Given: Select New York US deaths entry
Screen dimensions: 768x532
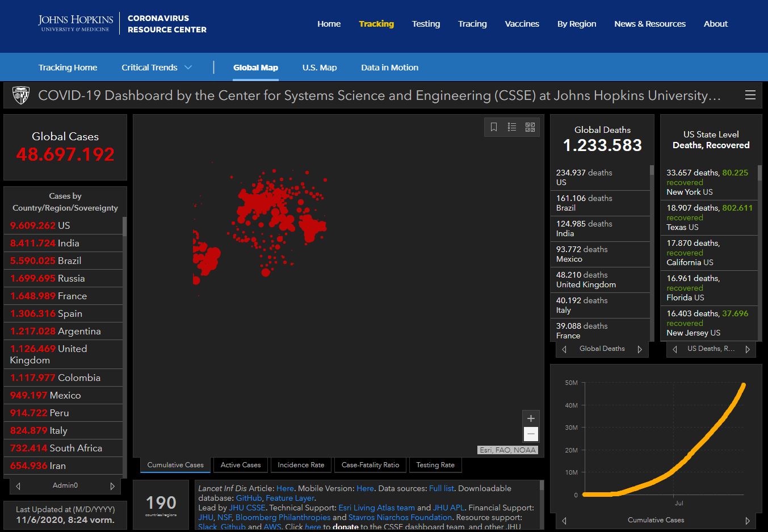Looking at the screenshot, I should tap(710, 182).
